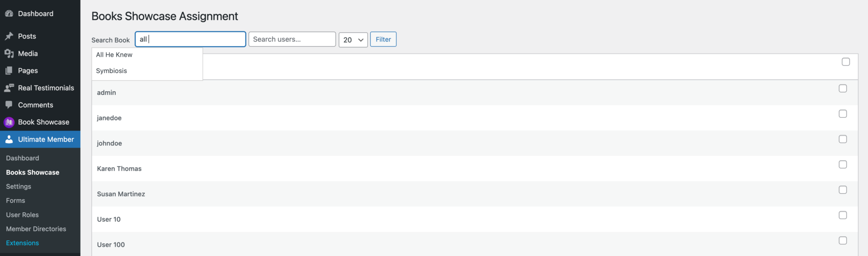868x256 pixels.
Task: Open the 20 per-page dropdown
Action: coord(353,40)
